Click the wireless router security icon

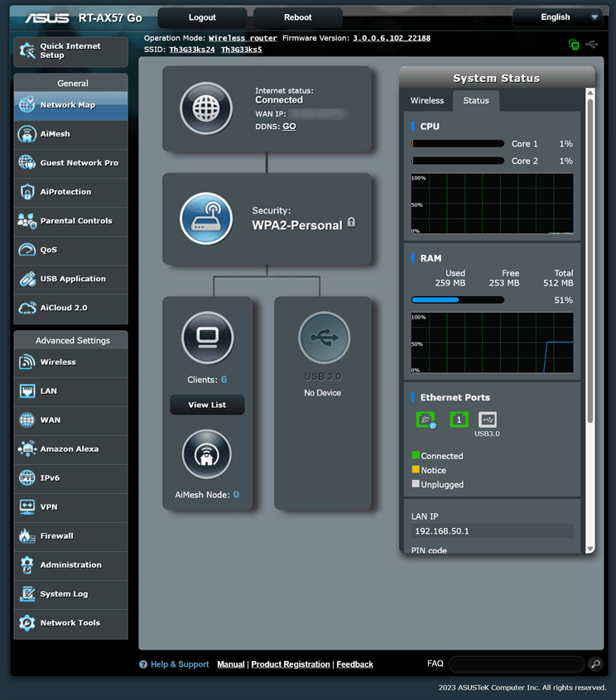pos(206,218)
